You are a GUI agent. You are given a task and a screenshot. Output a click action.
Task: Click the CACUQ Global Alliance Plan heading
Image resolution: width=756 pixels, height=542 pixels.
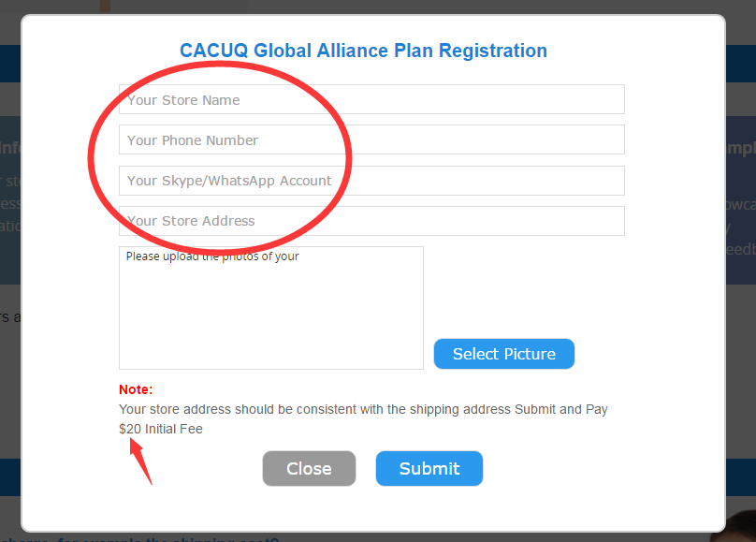point(363,51)
